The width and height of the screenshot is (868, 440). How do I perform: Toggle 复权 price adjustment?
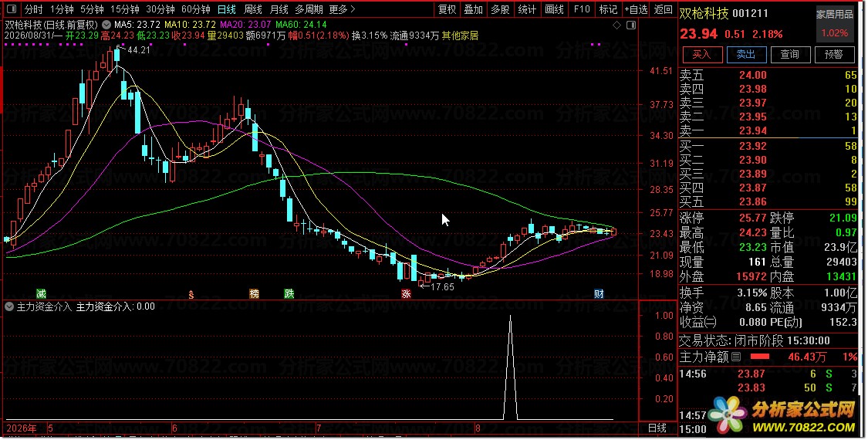447,9
